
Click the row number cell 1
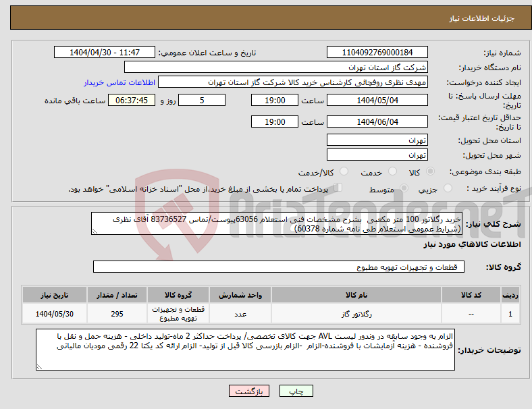510,314
